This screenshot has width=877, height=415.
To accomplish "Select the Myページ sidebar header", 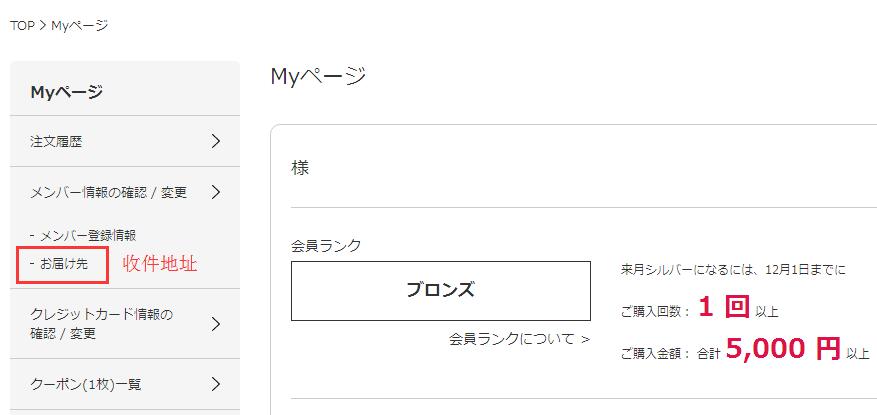I will click(67, 92).
